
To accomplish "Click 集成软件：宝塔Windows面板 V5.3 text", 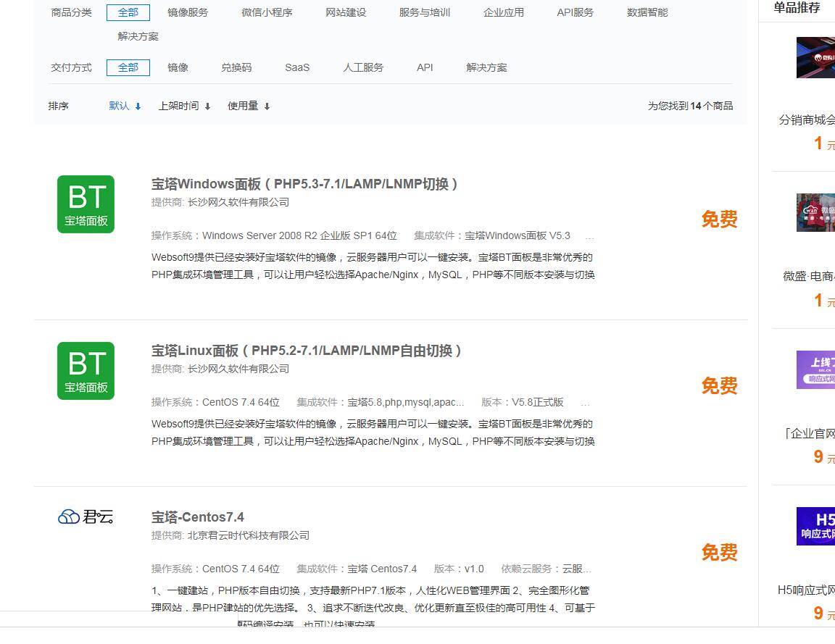I will tap(492, 235).
